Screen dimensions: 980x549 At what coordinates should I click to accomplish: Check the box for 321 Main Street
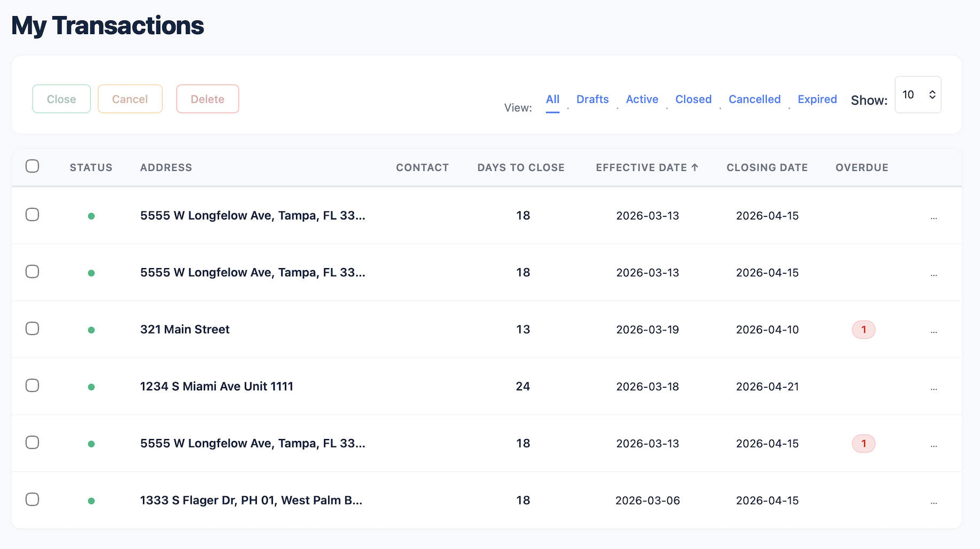click(33, 328)
